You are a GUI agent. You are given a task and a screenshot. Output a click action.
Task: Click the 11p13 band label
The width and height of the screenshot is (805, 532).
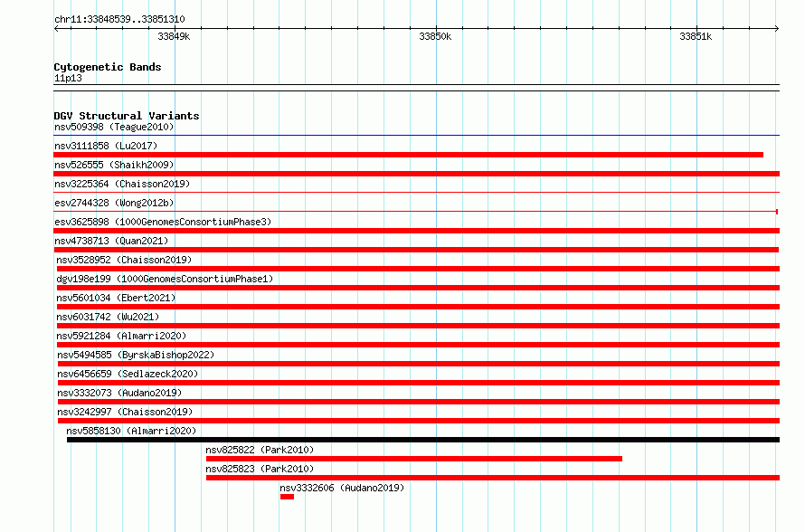(68, 78)
